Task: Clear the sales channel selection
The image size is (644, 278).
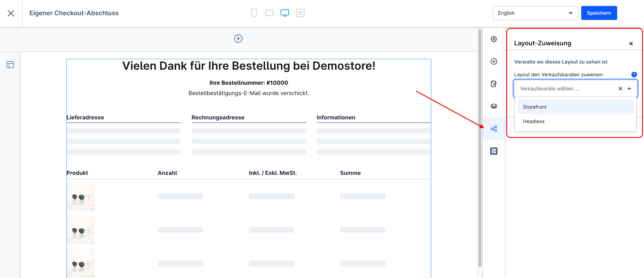Action: [620, 89]
